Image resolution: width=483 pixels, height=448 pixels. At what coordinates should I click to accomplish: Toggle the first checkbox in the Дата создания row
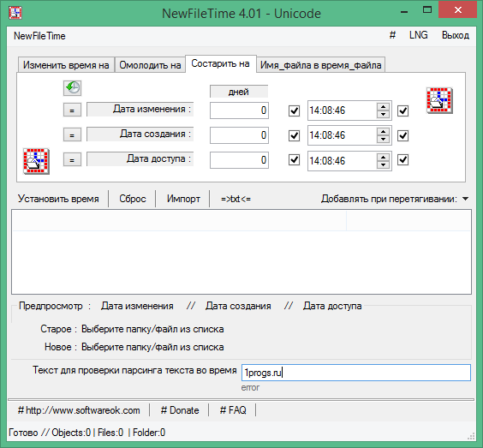click(x=295, y=135)
